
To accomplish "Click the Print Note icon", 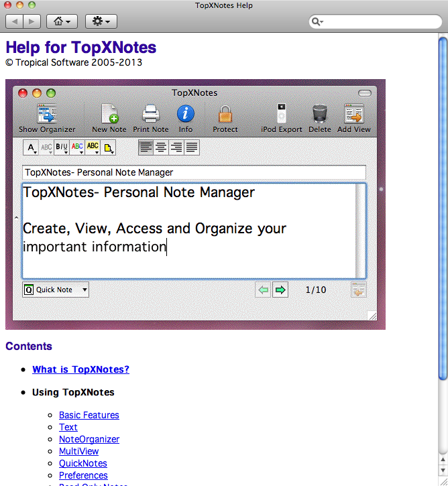I will 151,114.
